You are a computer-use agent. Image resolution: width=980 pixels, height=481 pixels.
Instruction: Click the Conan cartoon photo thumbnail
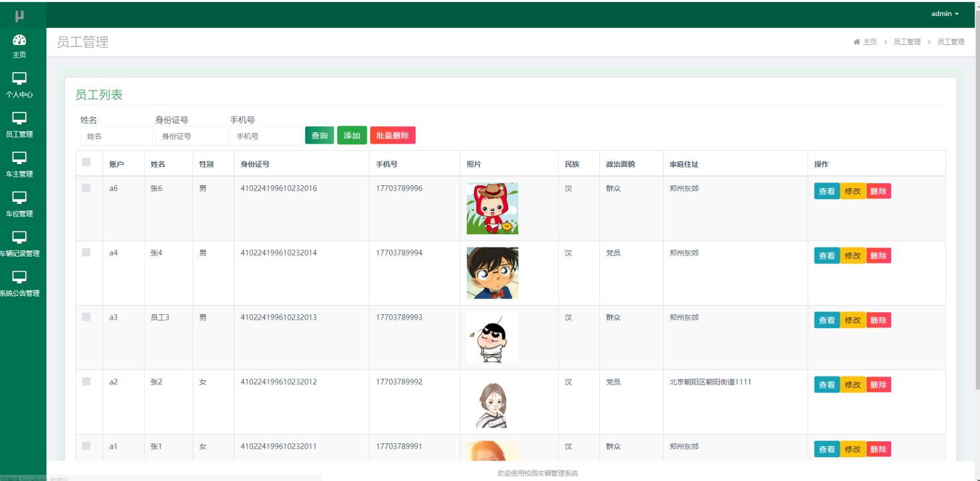point(493,273)
